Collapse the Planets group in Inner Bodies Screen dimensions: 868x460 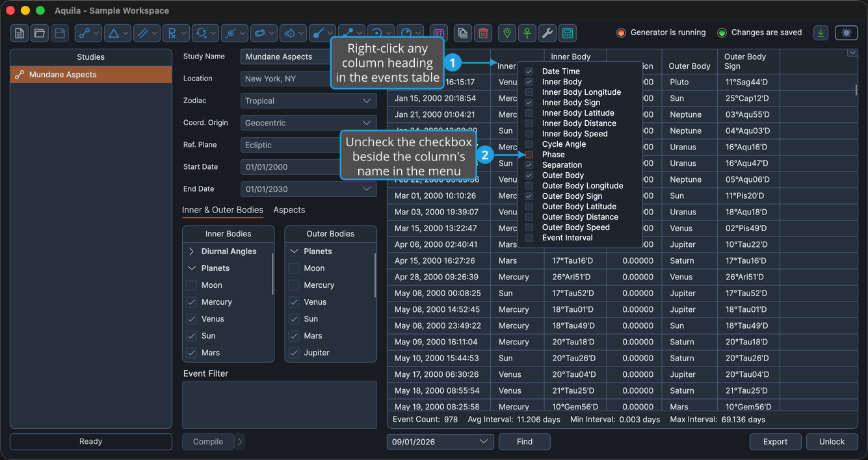191,268
